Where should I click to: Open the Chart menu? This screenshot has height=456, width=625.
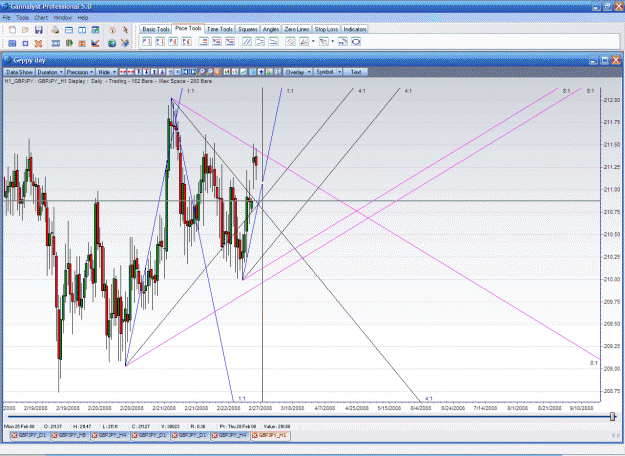point(41,18)
